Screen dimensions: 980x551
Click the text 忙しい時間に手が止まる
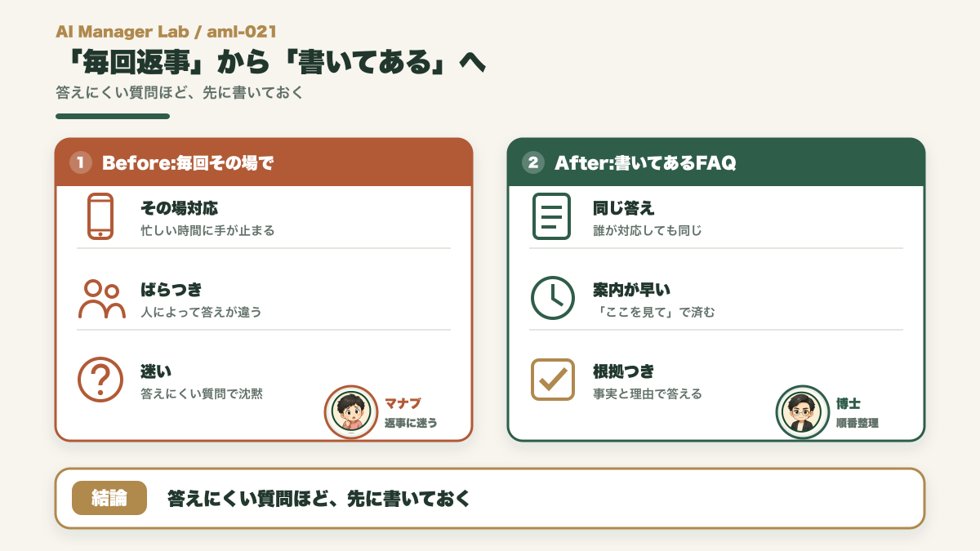pos(207,231)
